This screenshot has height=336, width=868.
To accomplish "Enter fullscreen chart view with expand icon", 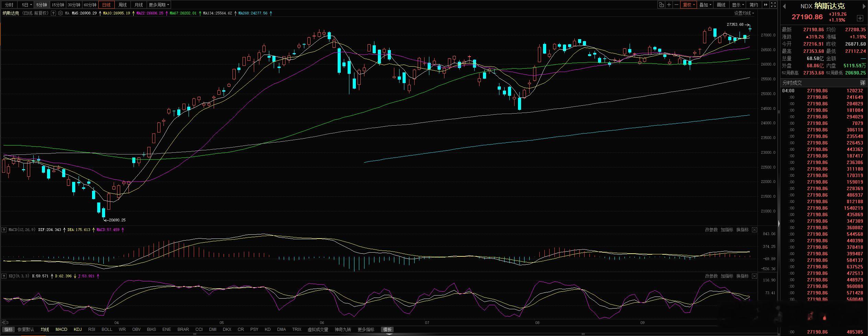I will (774, 5).
